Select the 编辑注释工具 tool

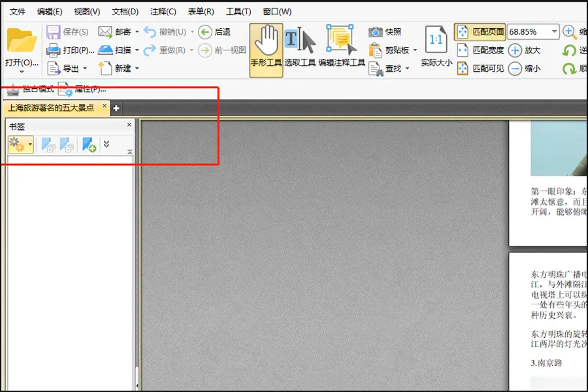point(341,46)
